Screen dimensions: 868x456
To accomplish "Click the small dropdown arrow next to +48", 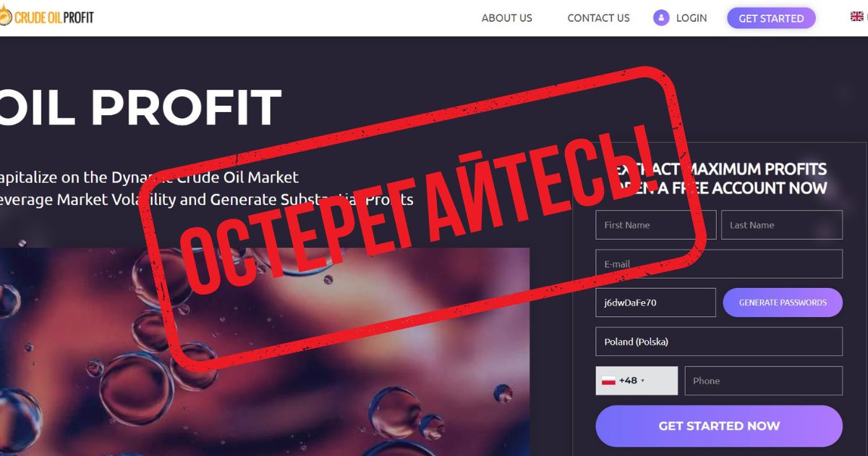I will pos(643,381).
